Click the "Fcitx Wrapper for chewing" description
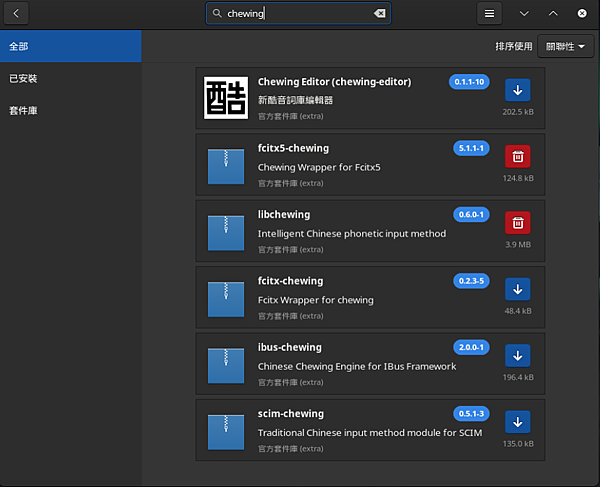600x487 pixels. click(316, 300)
